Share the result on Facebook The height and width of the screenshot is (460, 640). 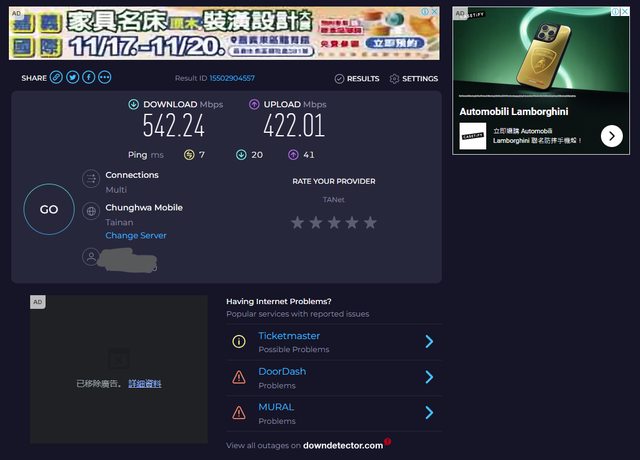pyautogui.click(x=88, y=77)
